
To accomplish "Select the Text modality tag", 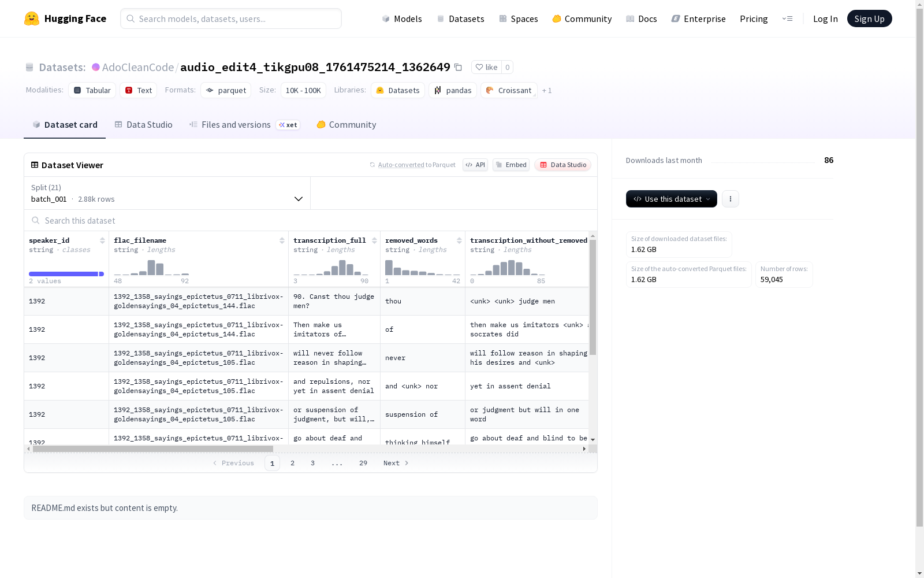I will [x=139, y=90].
